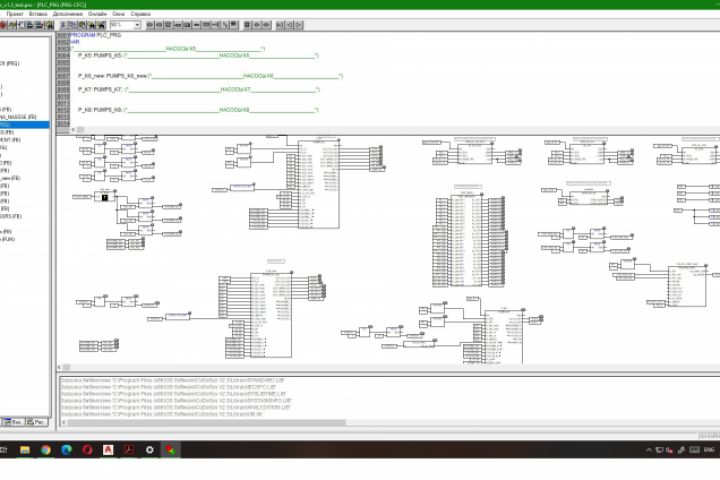Click the message log horizontal scrollbar
This screenshot has width=720, height=480.
click(207, 423)
